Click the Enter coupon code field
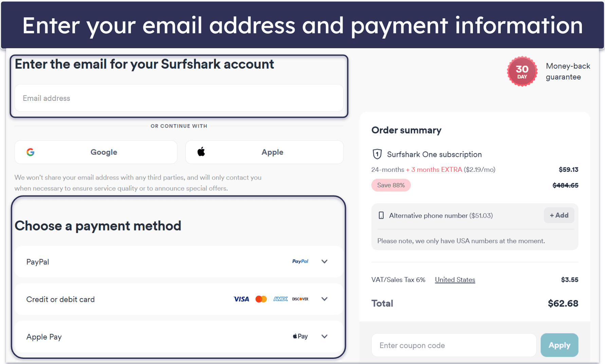 [454, 345]
